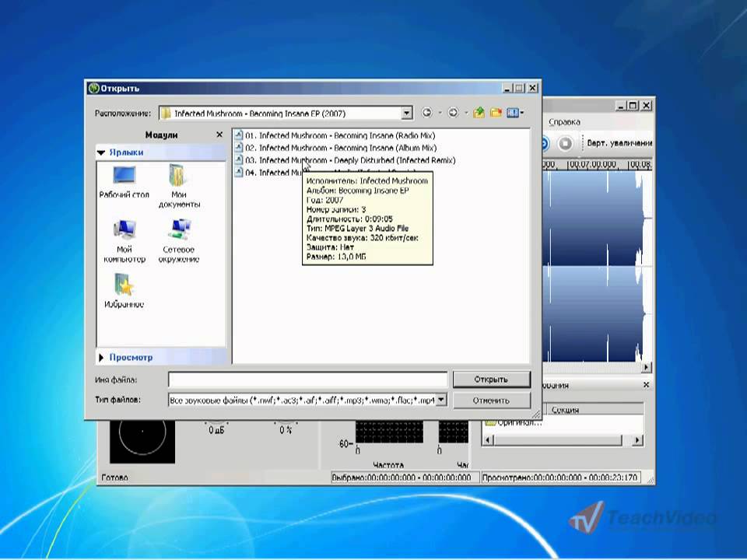Viewport: 747px width, 560px height.
Task: Open the Избранное shortcut
Action: tap(124, 291)
